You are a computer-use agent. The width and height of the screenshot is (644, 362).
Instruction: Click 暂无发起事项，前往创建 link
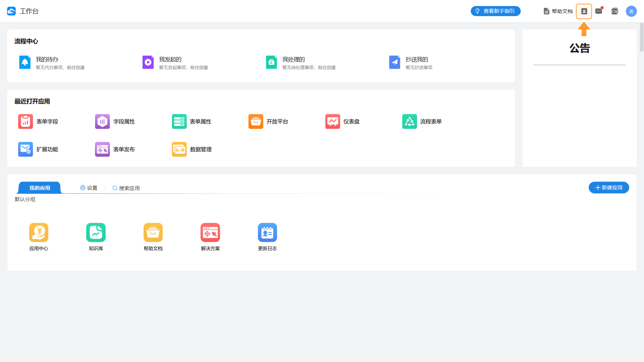pos(183,67)
